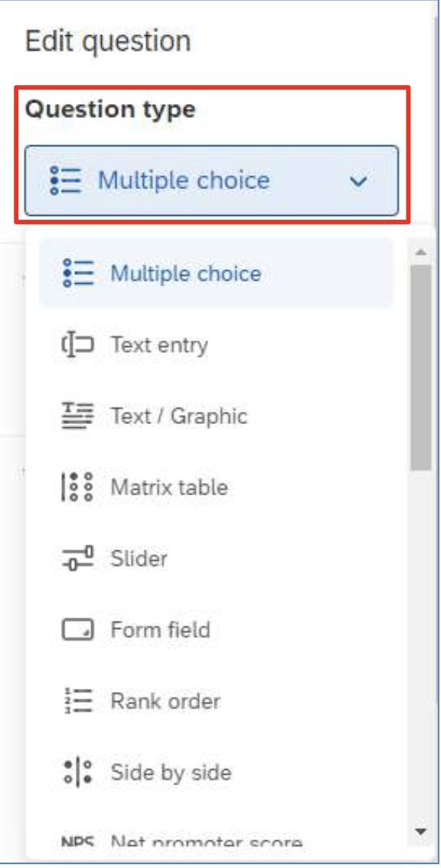Click the NPS icon
The image size is (441, 868).
point(77,841)
